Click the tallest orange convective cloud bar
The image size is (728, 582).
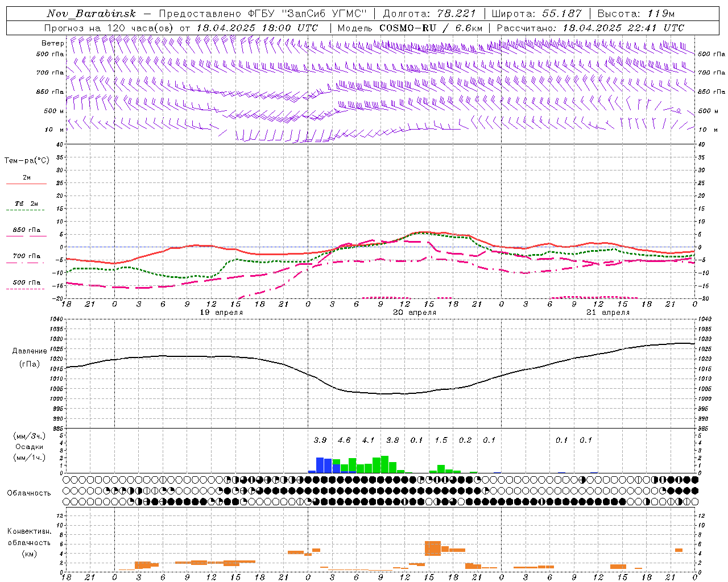[x=433, y=548]
